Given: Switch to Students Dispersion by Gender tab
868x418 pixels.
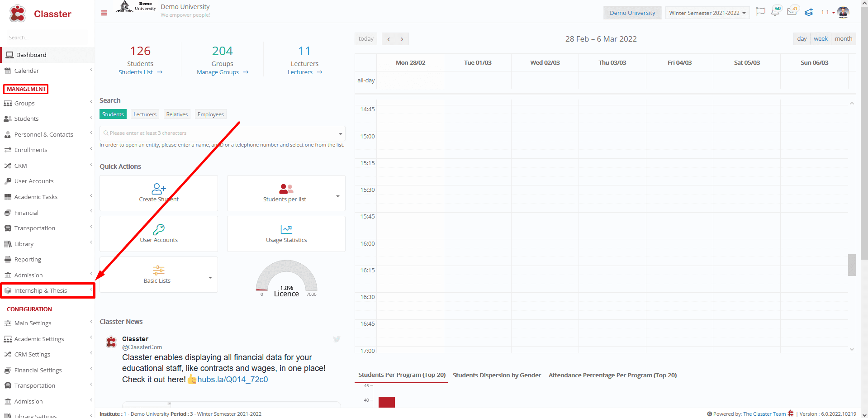Looking at the screenshot, I should 497,375.
